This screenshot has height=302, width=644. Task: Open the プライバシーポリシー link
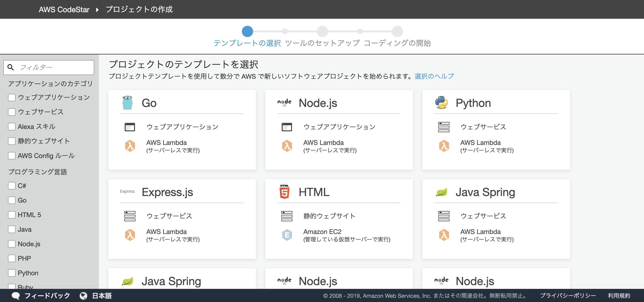[x=568, y=296]
